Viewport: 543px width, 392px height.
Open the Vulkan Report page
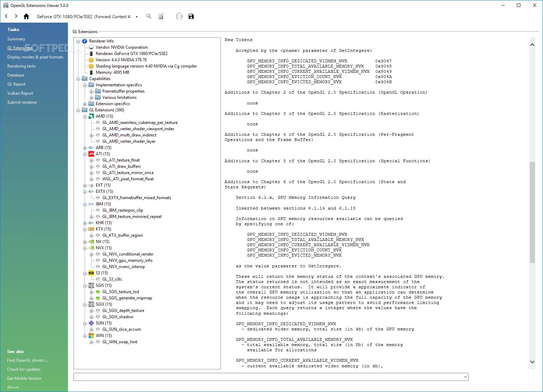coord(20,93)
